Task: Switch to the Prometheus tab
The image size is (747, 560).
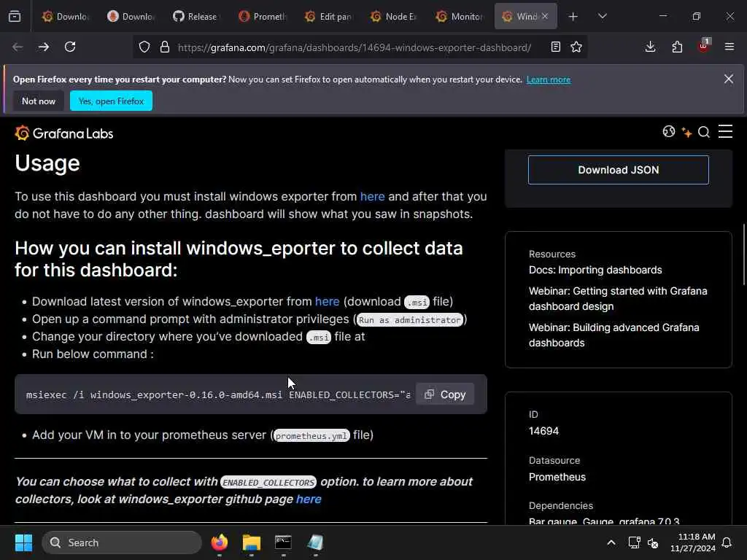Action: (262, 17)
